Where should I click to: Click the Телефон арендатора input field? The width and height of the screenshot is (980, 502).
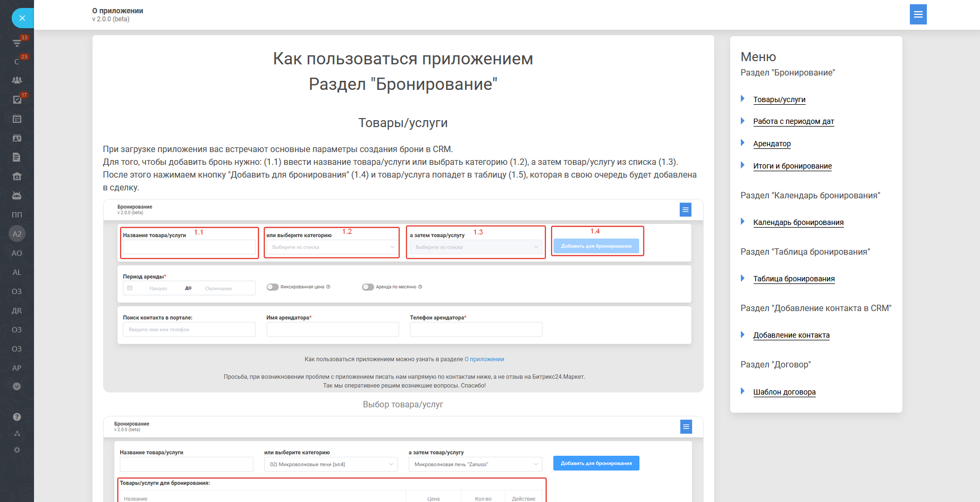476,330
